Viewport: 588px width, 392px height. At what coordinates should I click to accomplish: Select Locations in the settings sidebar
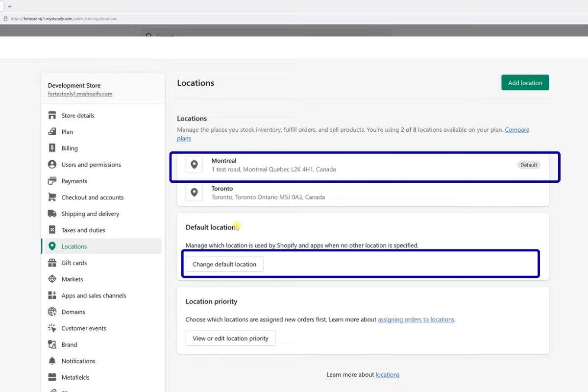click(101, 246)
